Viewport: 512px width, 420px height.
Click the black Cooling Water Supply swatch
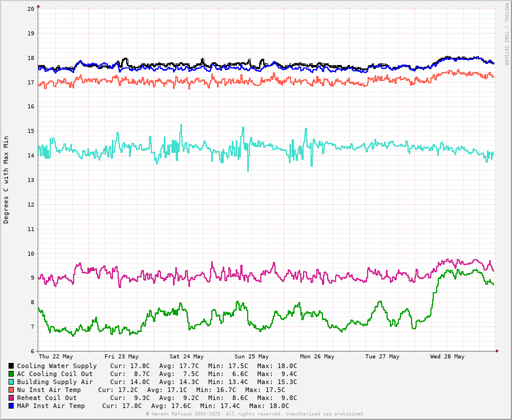coord(11,366)
